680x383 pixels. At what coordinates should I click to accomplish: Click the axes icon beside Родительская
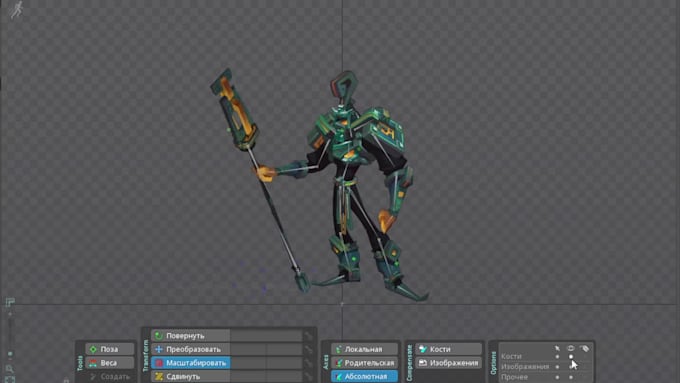(x=339, y=363)
